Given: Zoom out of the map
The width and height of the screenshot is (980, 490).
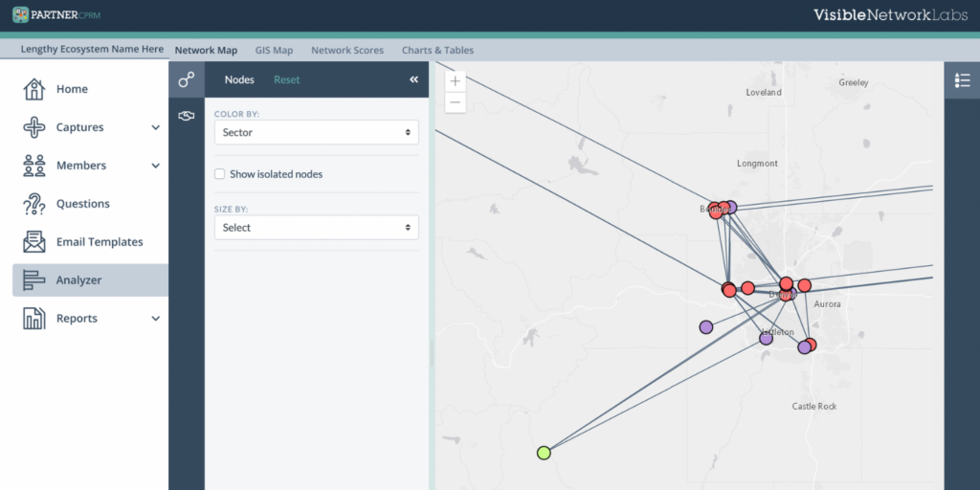Looking at the screenshot, I should click(455, 102).
